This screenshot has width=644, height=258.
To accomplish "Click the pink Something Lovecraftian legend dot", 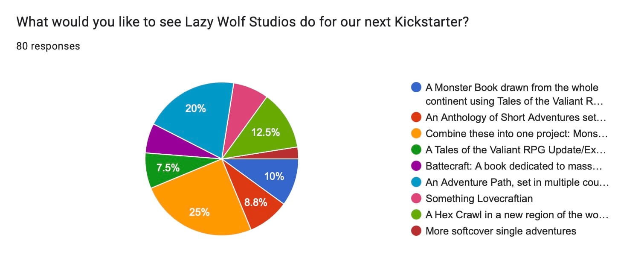I will click(x=416, y=199).
